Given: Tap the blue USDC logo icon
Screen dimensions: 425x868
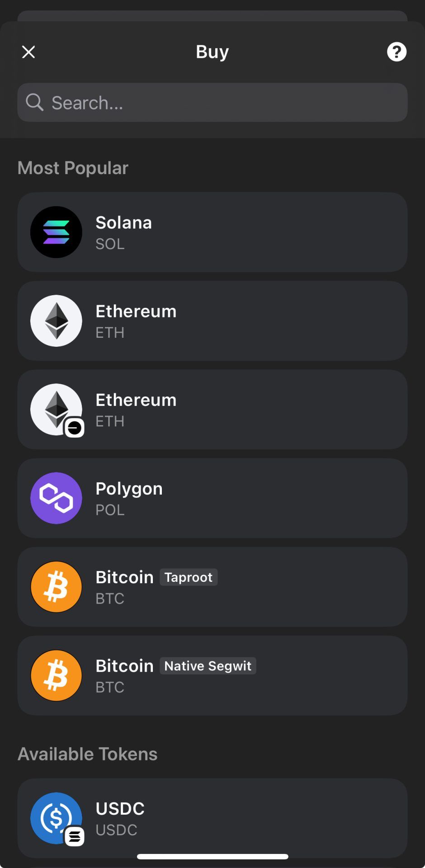Looking at the screenshot, I should pos(56,818).
